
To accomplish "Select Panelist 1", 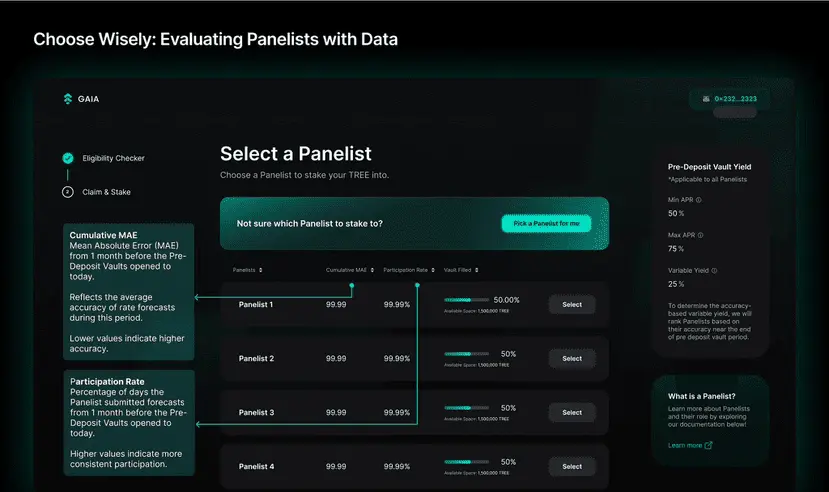I will click(x=572, y=305).
